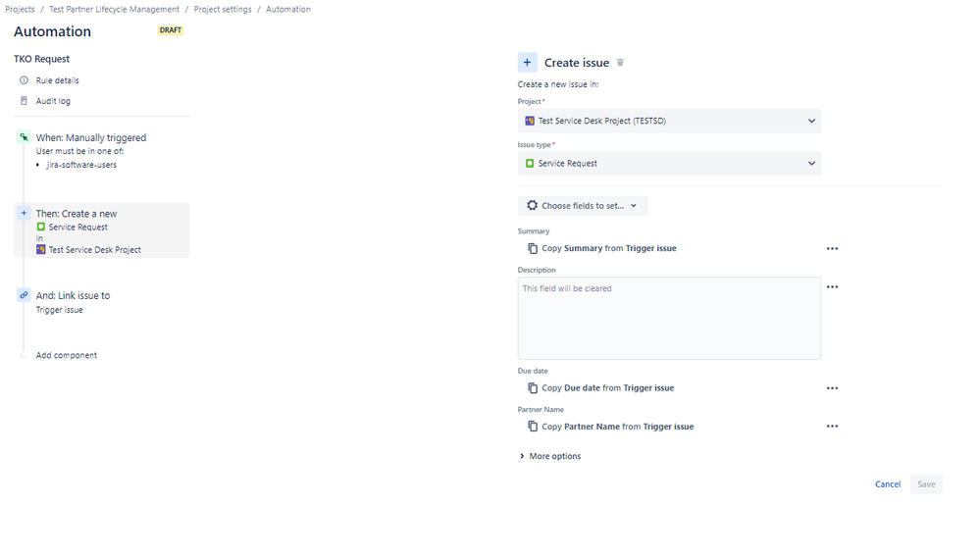
Task: Click the plus icon on Then: Create a new
Action: pos(24,213)
